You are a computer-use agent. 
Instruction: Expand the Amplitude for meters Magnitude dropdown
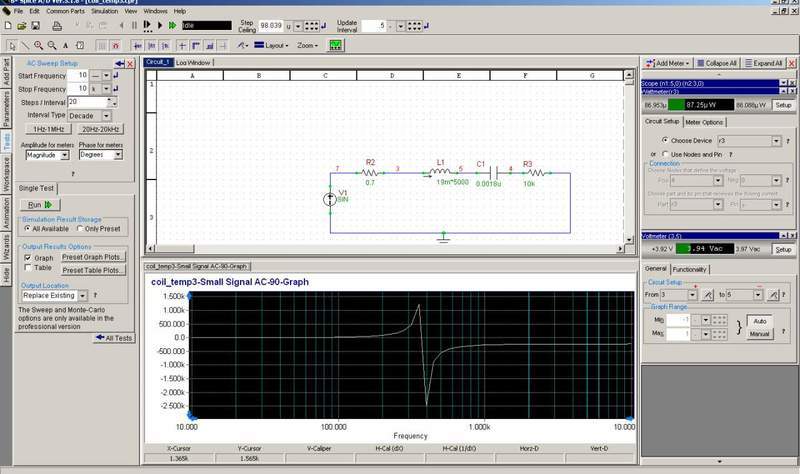(x=66, y=155)
